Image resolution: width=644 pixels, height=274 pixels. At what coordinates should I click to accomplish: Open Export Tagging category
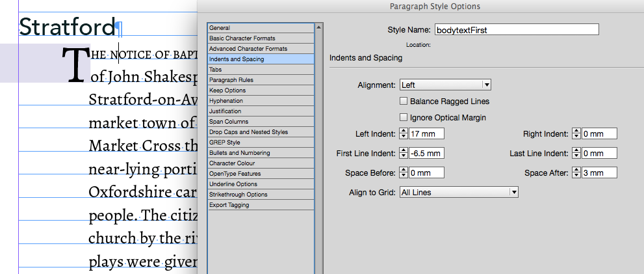261,205
